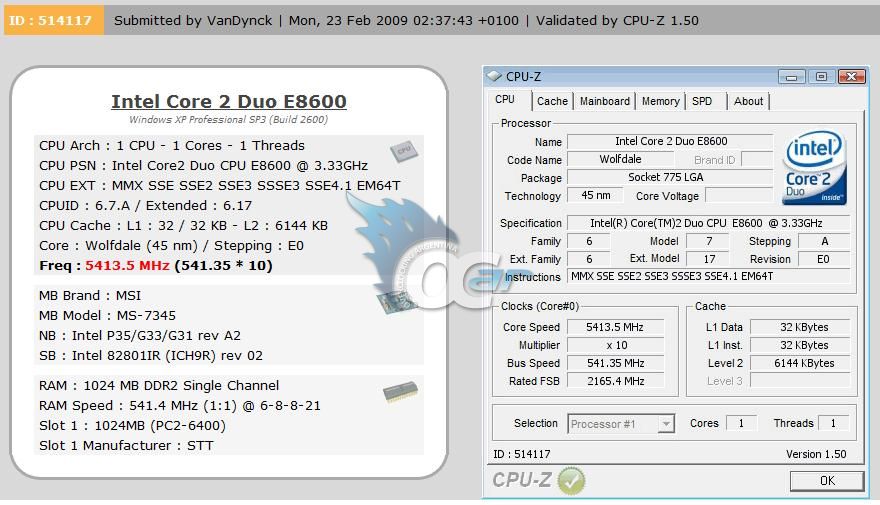Image resolution: width=880 pixels, height=505 pixels.
Task: Click the L1 Data value 32 KBytes
Action: [800, 327]
